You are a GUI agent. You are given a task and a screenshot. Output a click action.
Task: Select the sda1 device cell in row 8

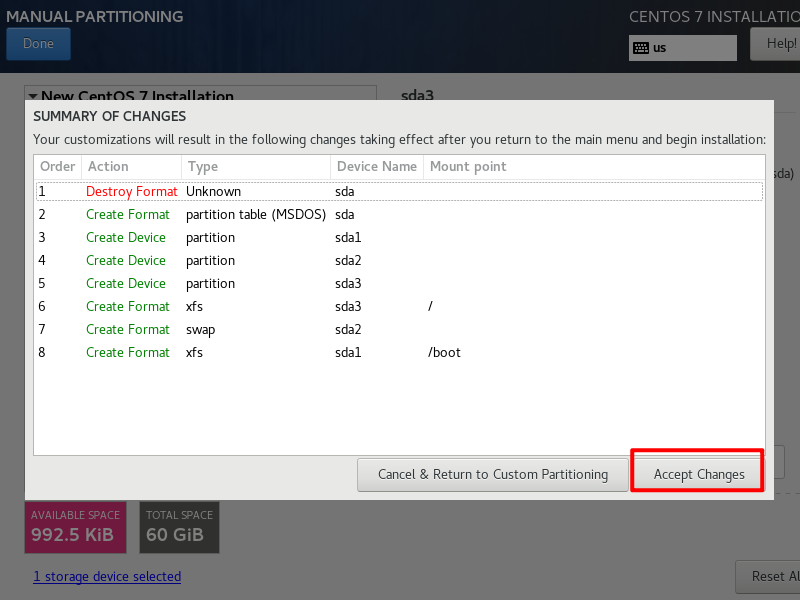pos(348,353)
